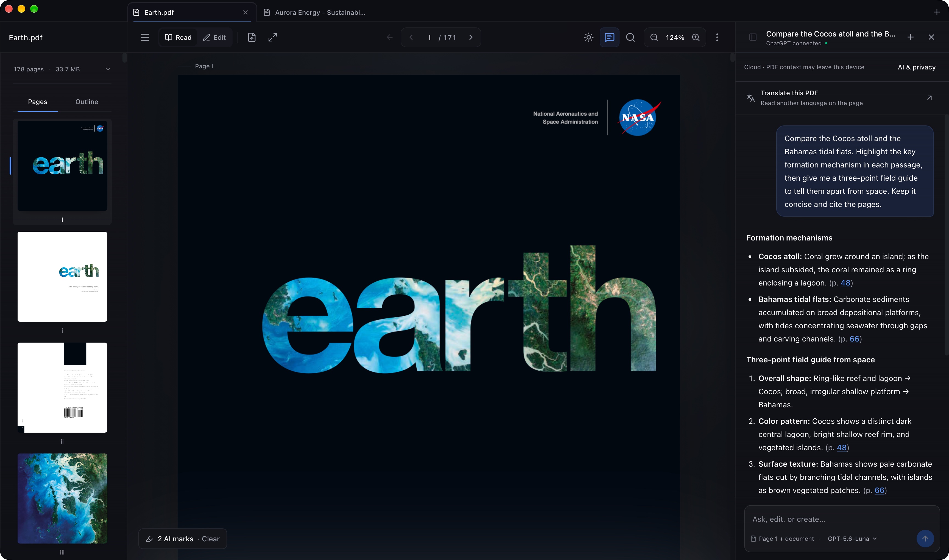Open page I thumbnail

[62, 166]
